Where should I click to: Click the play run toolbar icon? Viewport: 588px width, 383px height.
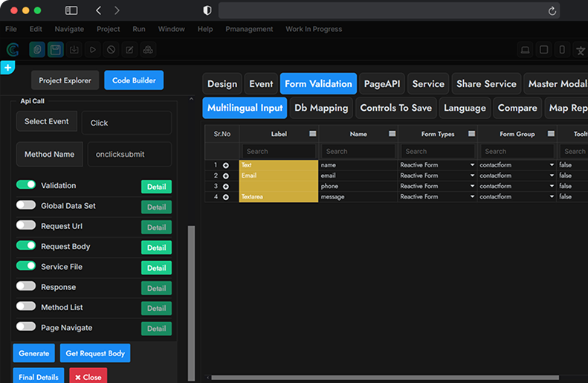tap(93, 50)
